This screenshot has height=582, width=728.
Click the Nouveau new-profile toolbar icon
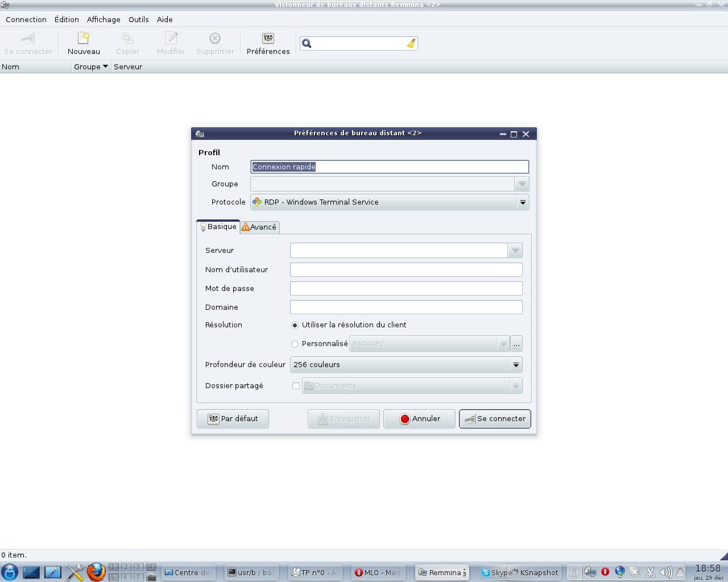click(x=84, y=38)
